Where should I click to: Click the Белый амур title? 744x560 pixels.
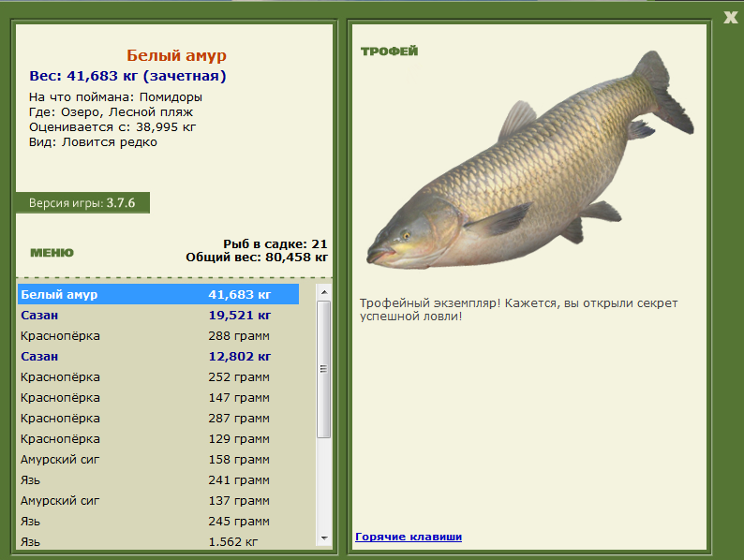pyautogui.click(x=176, y=55)
